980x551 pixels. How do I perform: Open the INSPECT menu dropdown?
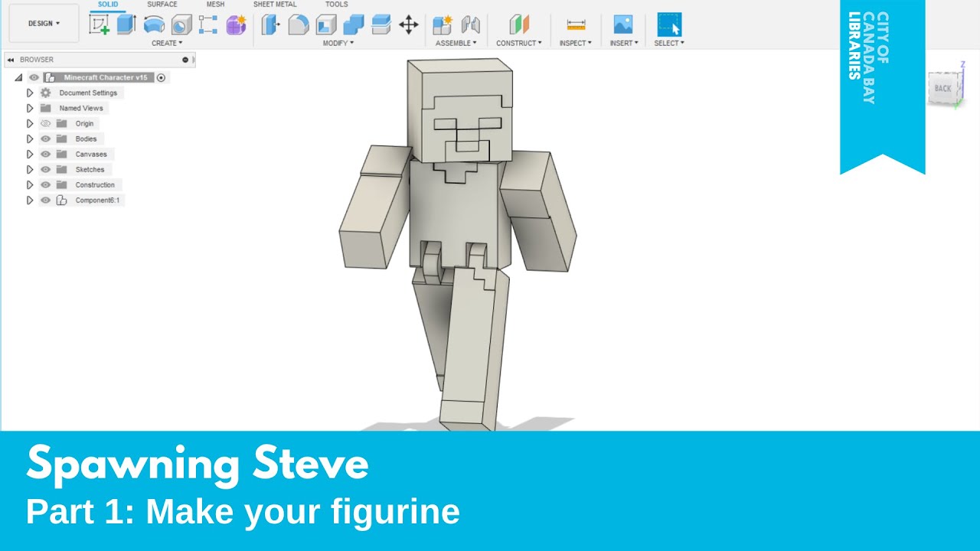click(575, 43)
